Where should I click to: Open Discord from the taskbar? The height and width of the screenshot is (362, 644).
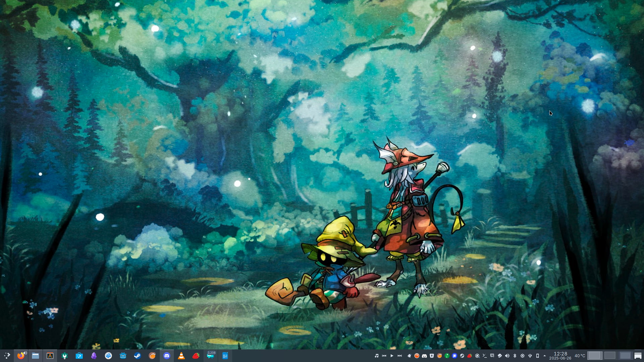click(167, 356)
